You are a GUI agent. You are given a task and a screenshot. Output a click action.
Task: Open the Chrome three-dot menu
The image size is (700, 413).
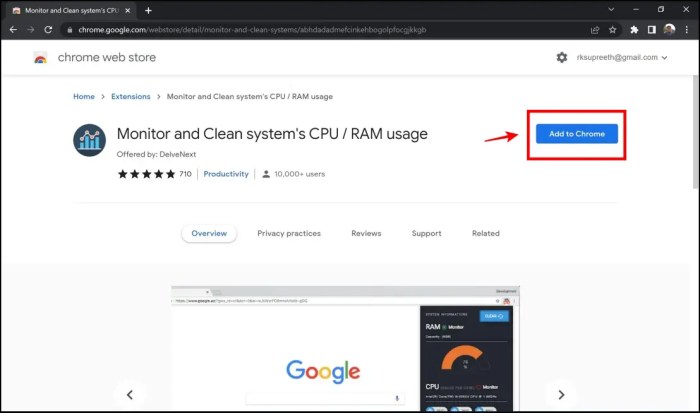(x=687, y=30)
